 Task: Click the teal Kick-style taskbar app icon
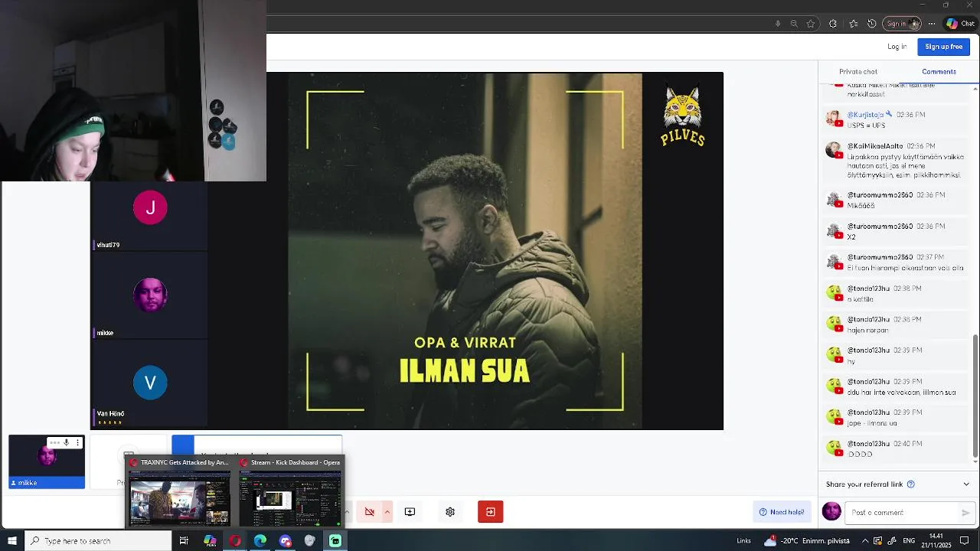pos(335,540)
